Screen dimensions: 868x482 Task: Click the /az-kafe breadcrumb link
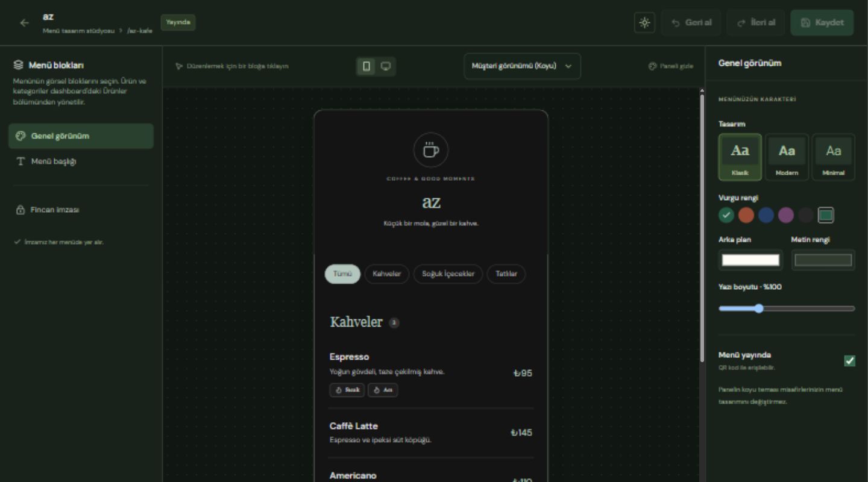140,31
